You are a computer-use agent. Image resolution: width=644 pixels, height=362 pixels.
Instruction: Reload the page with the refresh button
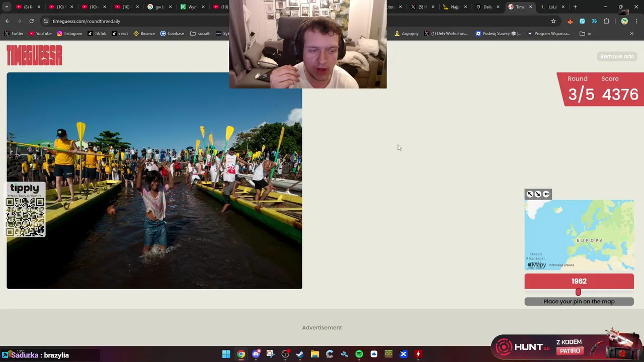click(x=31, y=21)
